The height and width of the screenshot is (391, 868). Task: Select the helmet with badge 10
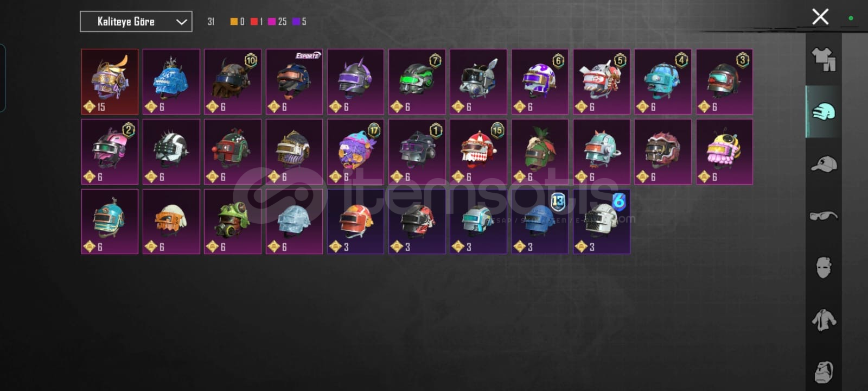pyautogui.click(x=233, y=81)
